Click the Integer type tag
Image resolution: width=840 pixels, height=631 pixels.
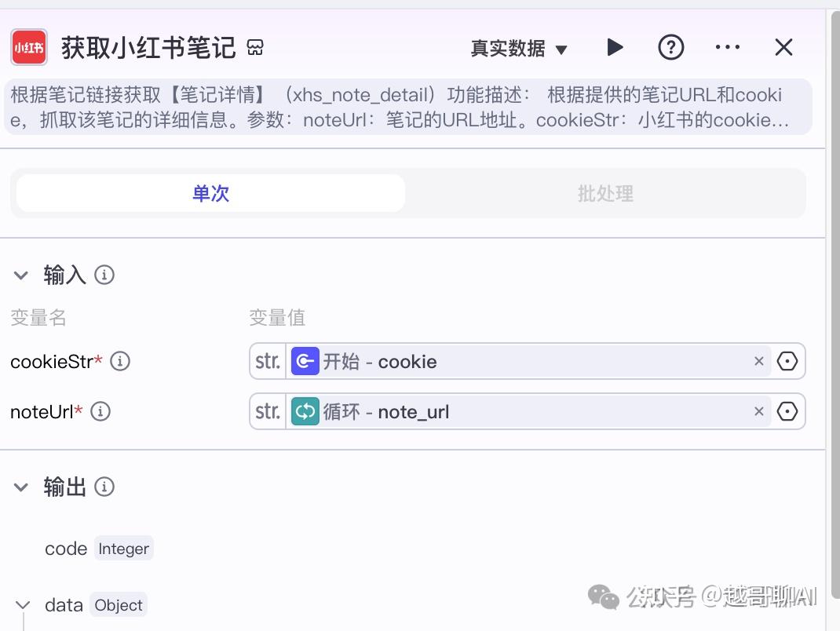click(x=124, y=549)
